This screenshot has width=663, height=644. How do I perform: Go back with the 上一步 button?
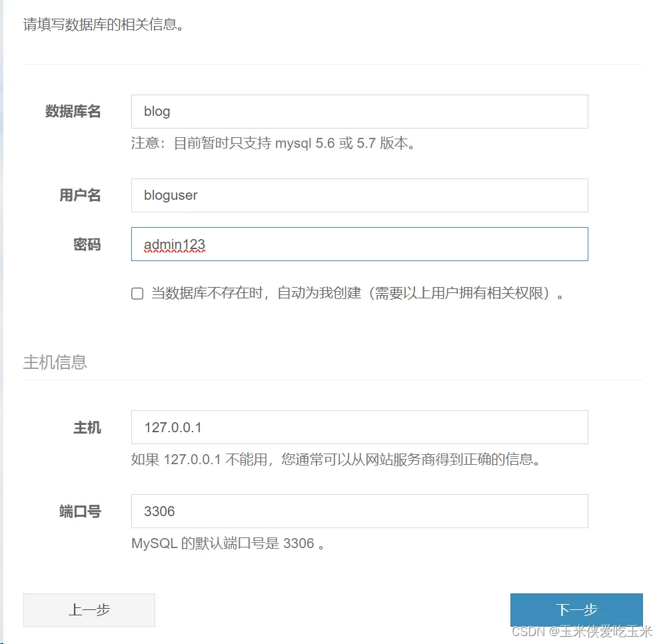coord(89,610)
